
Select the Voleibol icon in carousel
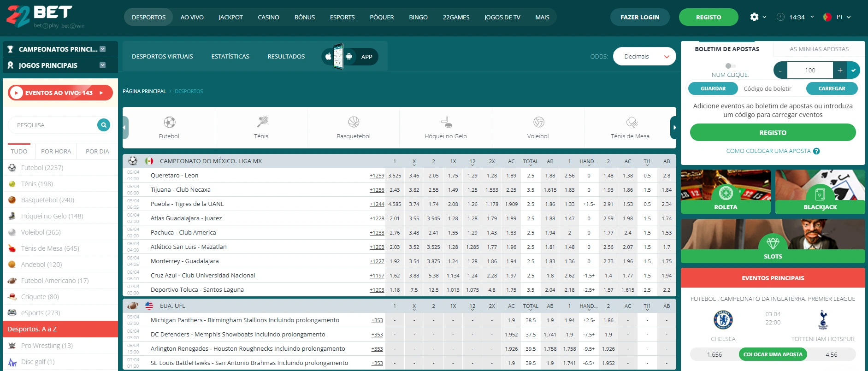[x=538, y=122]
